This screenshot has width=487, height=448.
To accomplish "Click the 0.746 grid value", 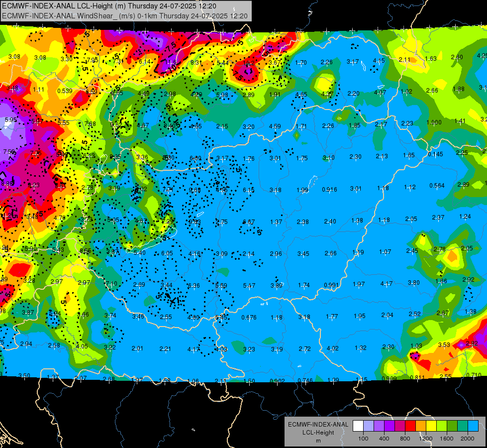I will [305, 380].
